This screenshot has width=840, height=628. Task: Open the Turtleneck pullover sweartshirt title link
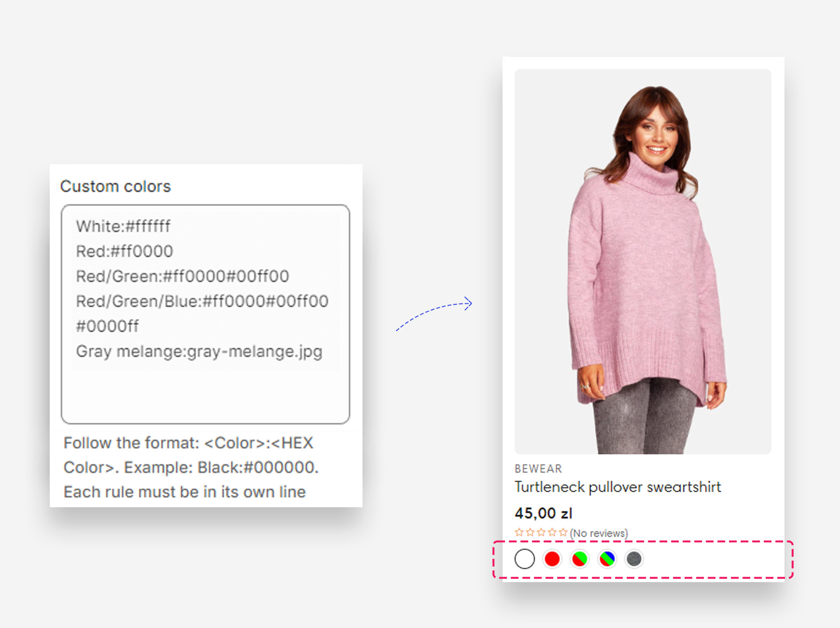pyautogui.click(x=617, y=487)
